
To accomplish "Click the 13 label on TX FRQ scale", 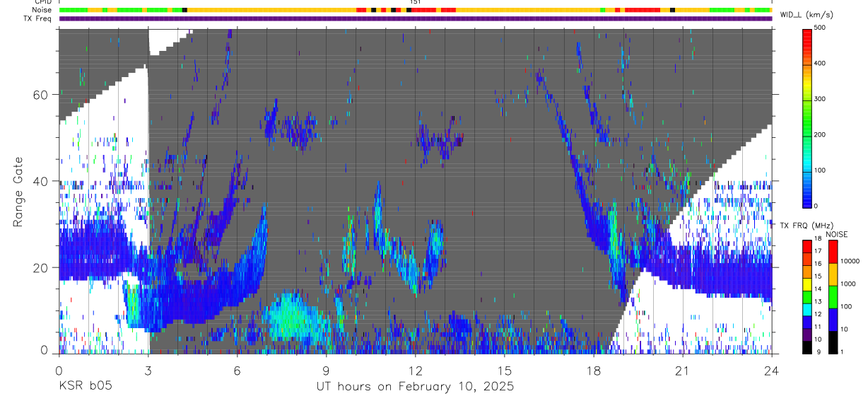I will (x=819, y=301).
